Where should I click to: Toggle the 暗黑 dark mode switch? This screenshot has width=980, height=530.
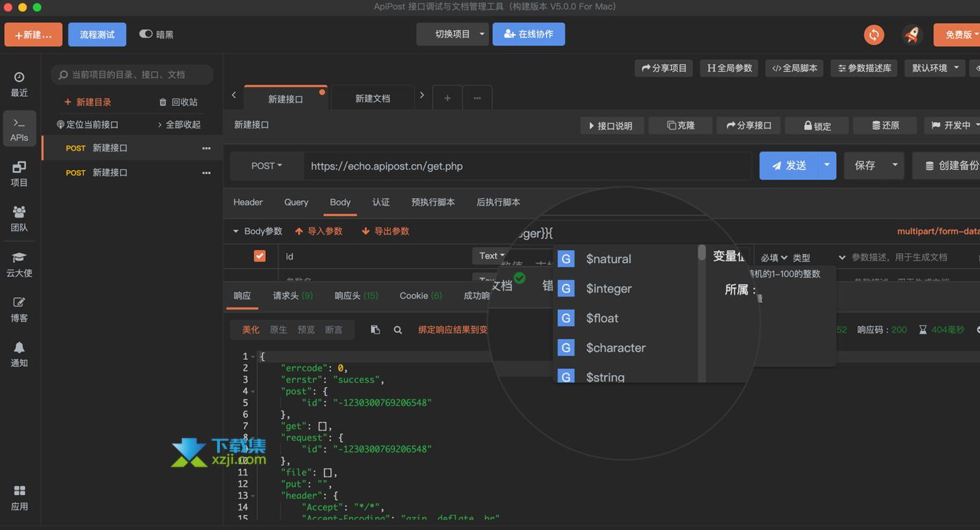[x=146, y=33]
